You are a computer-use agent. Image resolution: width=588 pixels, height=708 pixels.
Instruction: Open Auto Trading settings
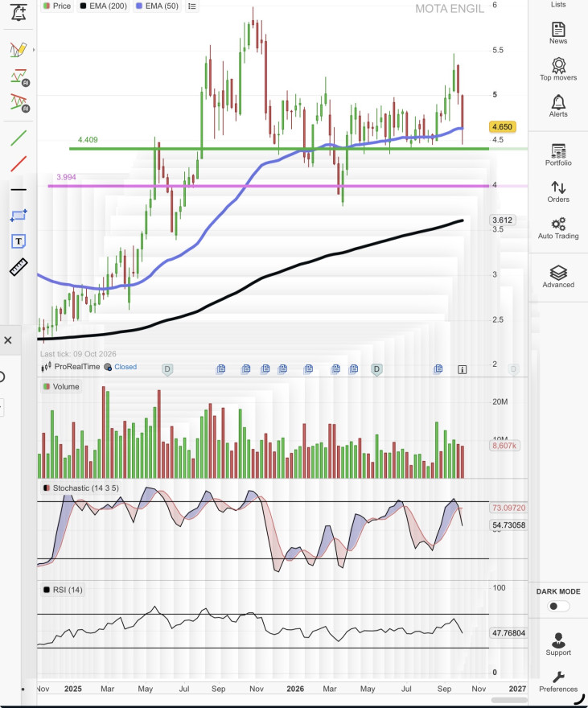coord(558,228)
